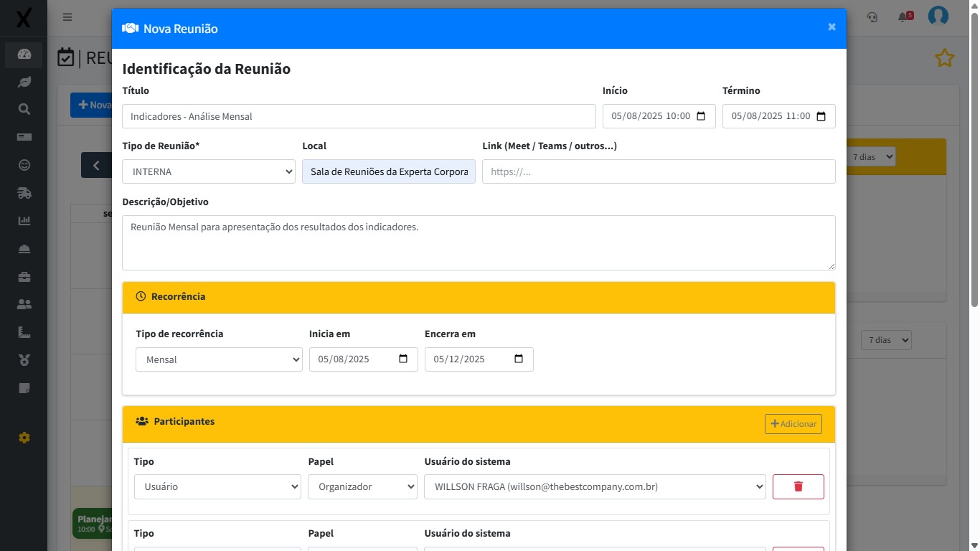Image resolution: width=980 pixels, height=551 pixels.
Task: Open the user profile avatar menu
Action: click(938, 17)
